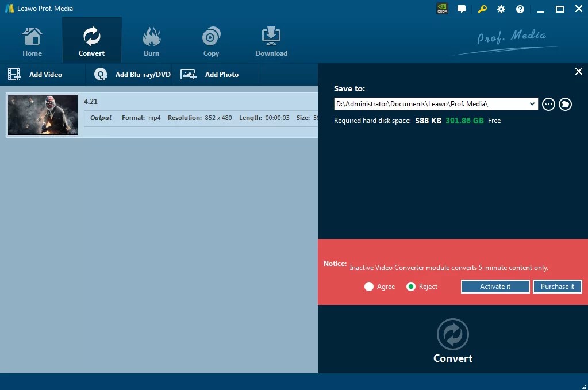The width and height of the screenshot is (588, 390).
Task: Click the CUDA acceleration icon
Action: tap(441, 9)
